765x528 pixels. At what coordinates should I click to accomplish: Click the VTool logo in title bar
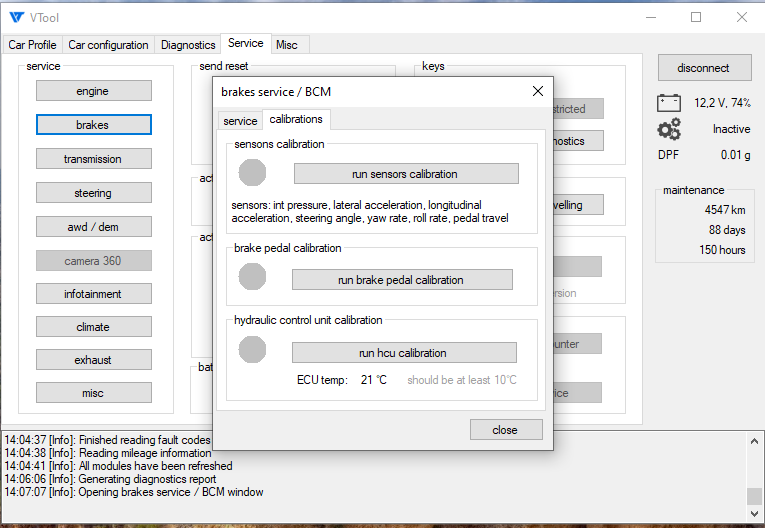coord(15,17)
